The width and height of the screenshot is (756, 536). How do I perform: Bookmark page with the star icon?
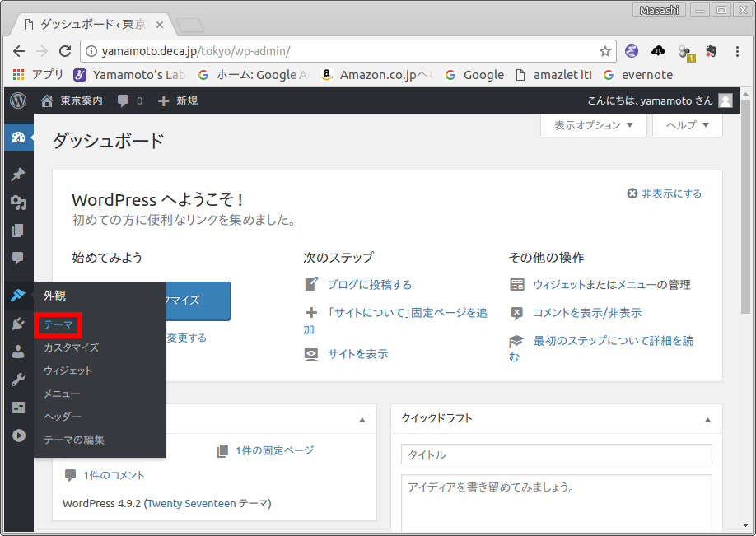605,51
